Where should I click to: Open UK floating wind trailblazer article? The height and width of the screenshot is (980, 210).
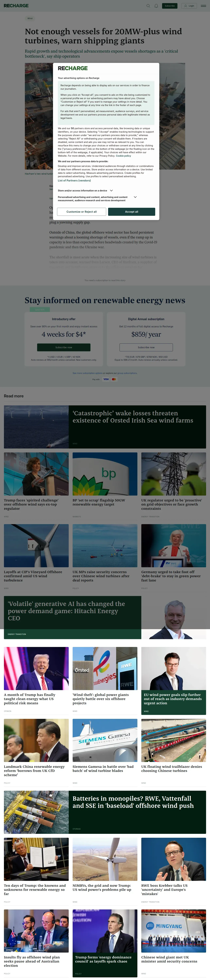point(172,768)
